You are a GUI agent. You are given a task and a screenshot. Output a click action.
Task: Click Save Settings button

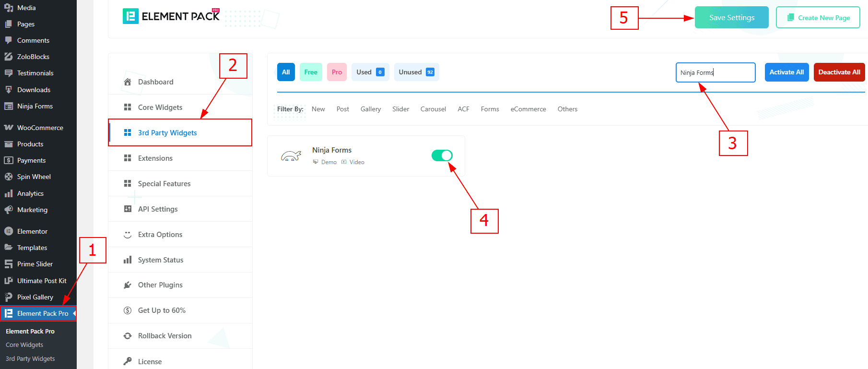pos(732,17)
